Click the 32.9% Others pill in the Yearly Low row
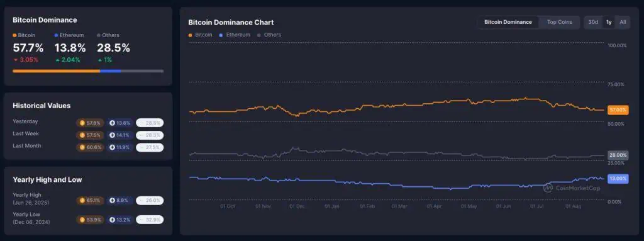 pos(150,220)
